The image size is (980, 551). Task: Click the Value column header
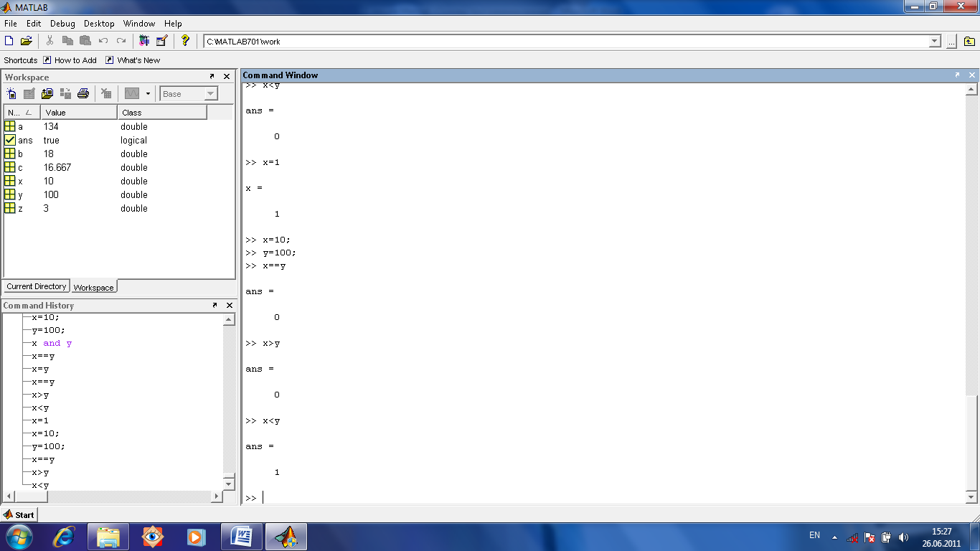pos(79,113)
